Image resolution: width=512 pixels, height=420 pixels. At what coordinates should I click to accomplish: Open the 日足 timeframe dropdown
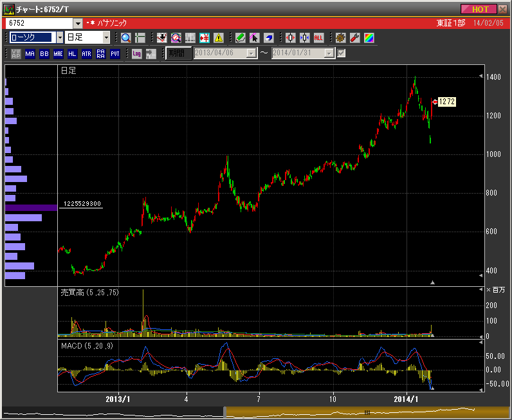pyautogui.click(x=106, y=38)
